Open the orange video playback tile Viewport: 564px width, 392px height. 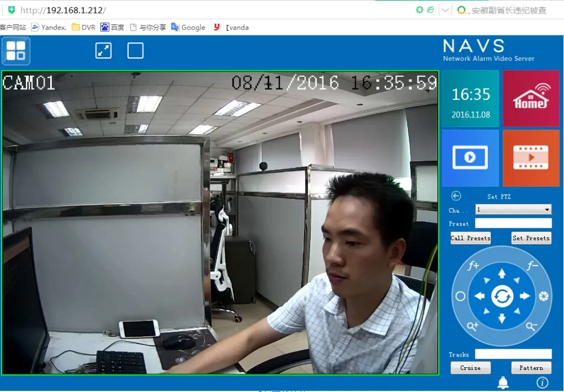coord(531,158)
